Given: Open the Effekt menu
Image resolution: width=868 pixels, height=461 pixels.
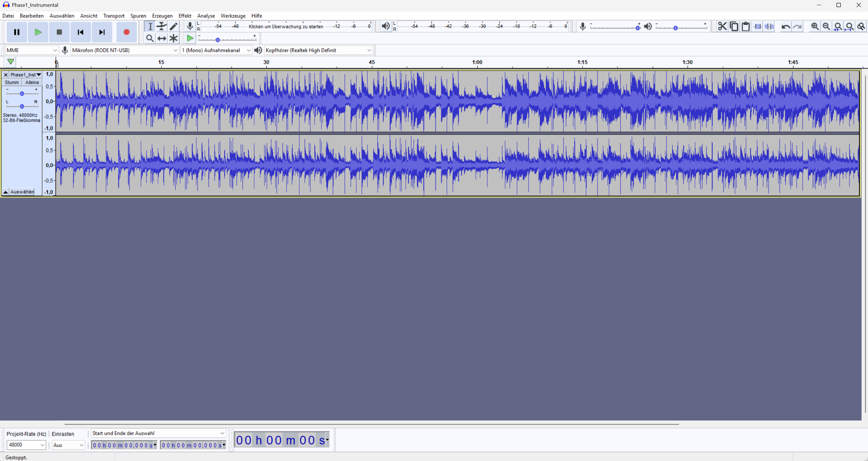Looking at the screenshot, I should [x=185, y=16].
